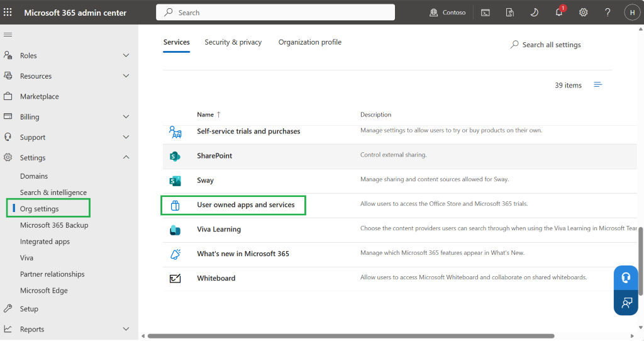Open Cloud Shell icon in header
The height and width of the screenshot is (341, 644).
click(x=486, y=13)
